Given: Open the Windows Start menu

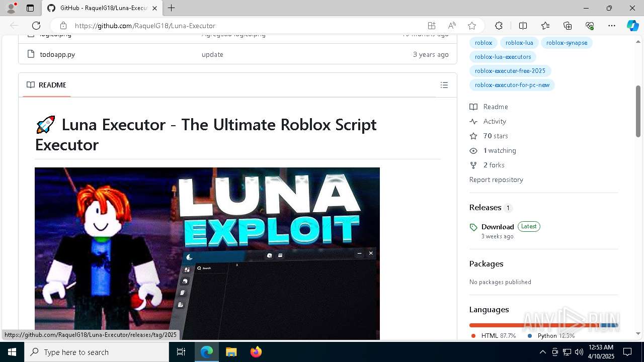Looking at the screenshot, I should point(12,352).
